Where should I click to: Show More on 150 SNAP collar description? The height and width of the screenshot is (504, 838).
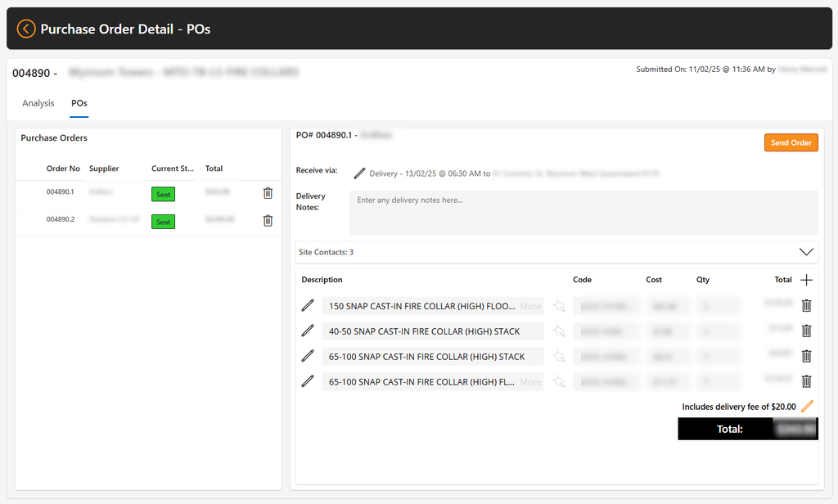530,306
